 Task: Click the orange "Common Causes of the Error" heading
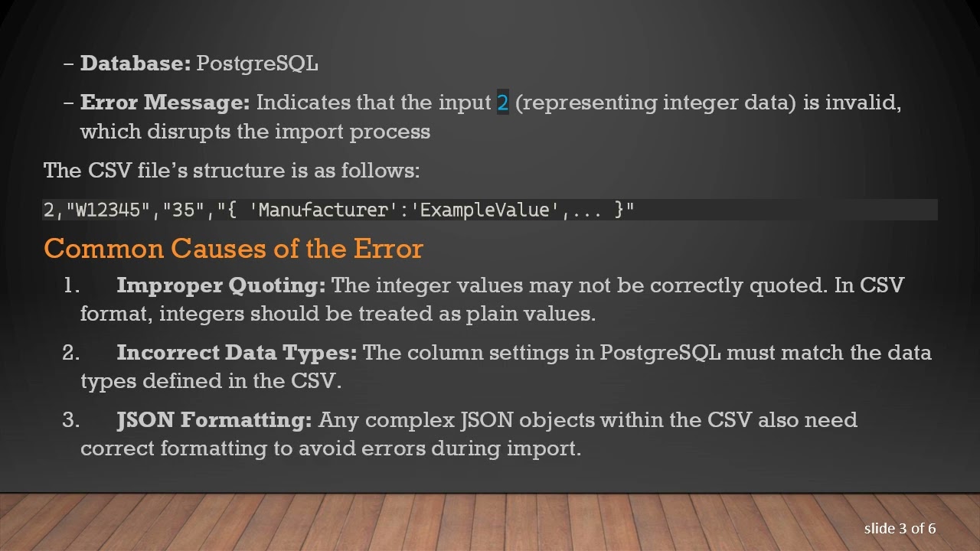tap(234, 249)
